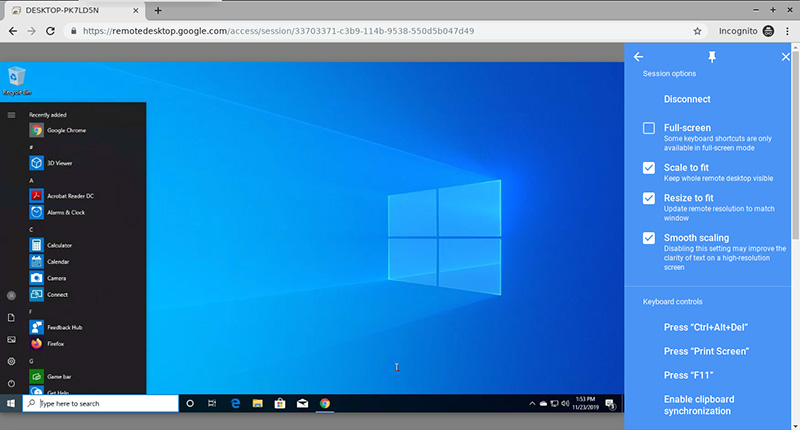Image resolution: width=800 pixels, height=430 pixels.
Task: Uncheck Scale to fit option
Action: [x=648, y=168]
